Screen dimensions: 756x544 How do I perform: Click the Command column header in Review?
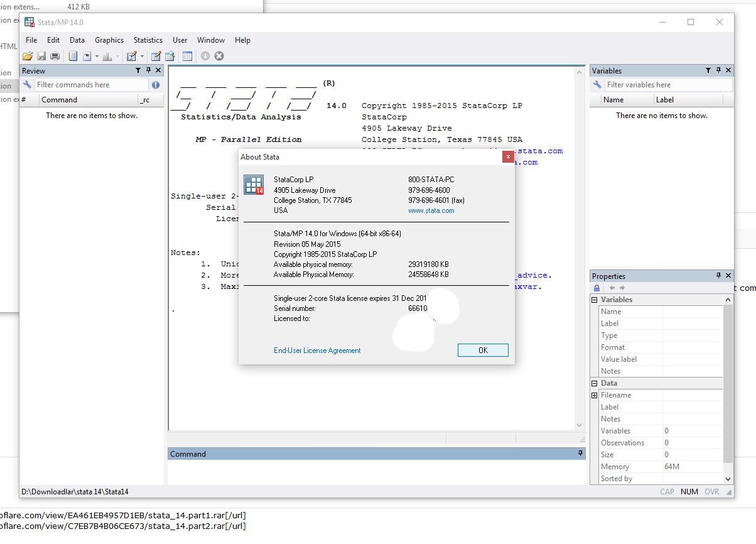[x=88, y=100]
